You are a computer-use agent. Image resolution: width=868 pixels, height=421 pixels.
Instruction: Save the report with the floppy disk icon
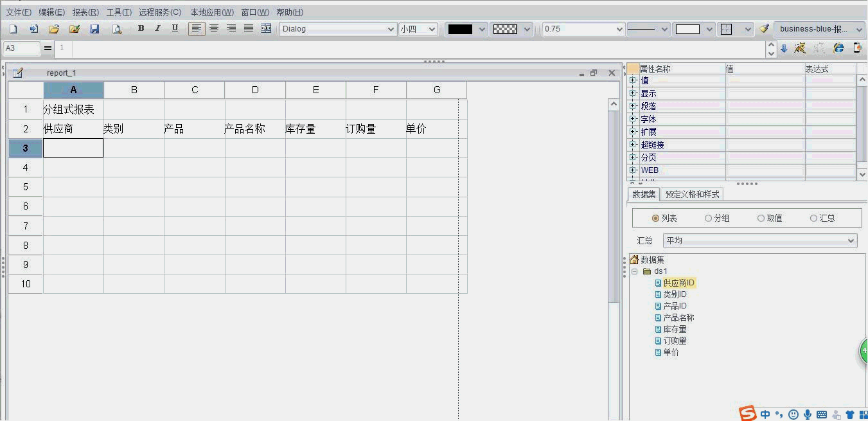[x=94, y=29]
